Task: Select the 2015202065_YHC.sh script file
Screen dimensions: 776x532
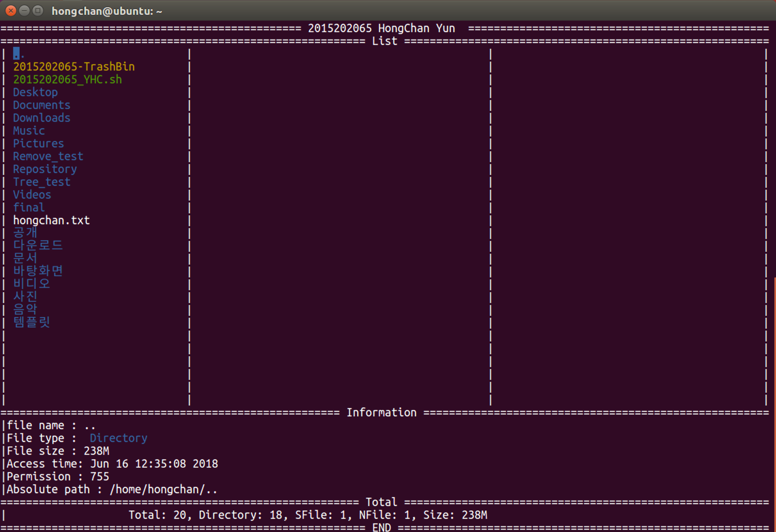Action: point(67,80)
